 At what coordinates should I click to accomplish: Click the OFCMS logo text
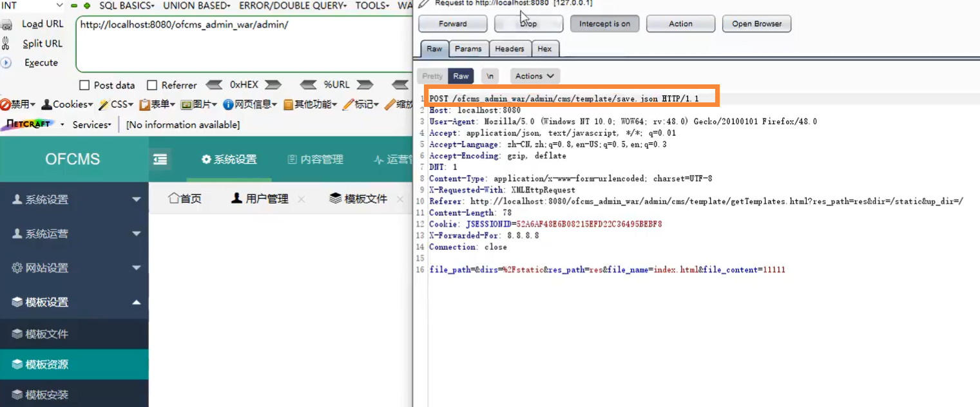click(73, 159)
